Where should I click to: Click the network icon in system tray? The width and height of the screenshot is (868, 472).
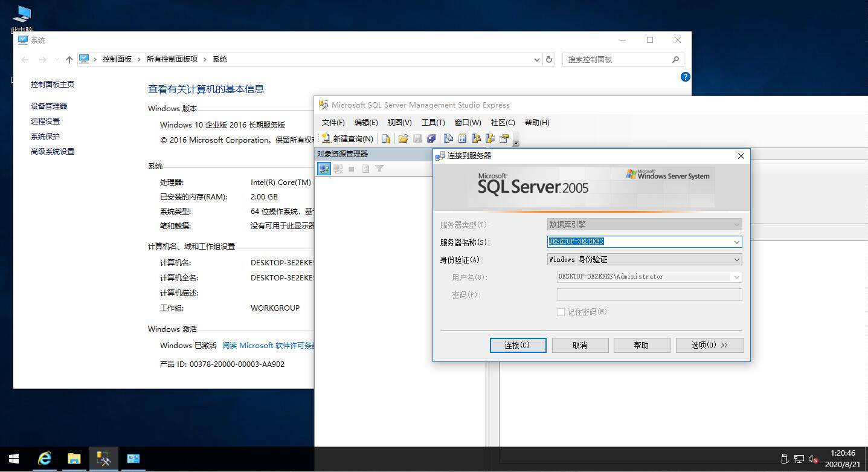799,459
